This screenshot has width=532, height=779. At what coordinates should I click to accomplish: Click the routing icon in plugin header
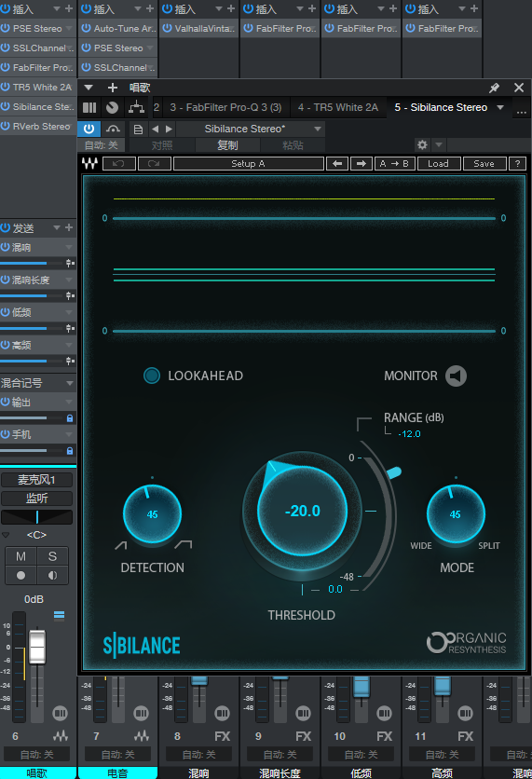tap(136, 107)
